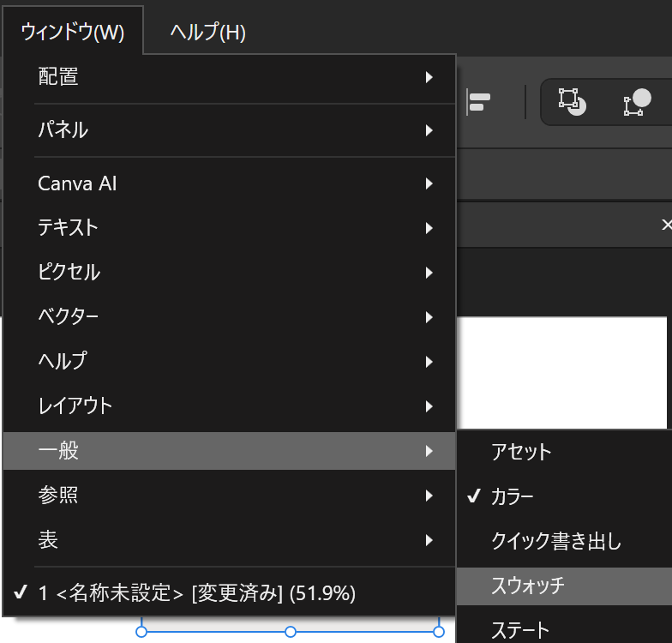Click the arrow next to ピクセル
Image resolution: width=672 pixels, height=643 pixels.
[429, 273]
